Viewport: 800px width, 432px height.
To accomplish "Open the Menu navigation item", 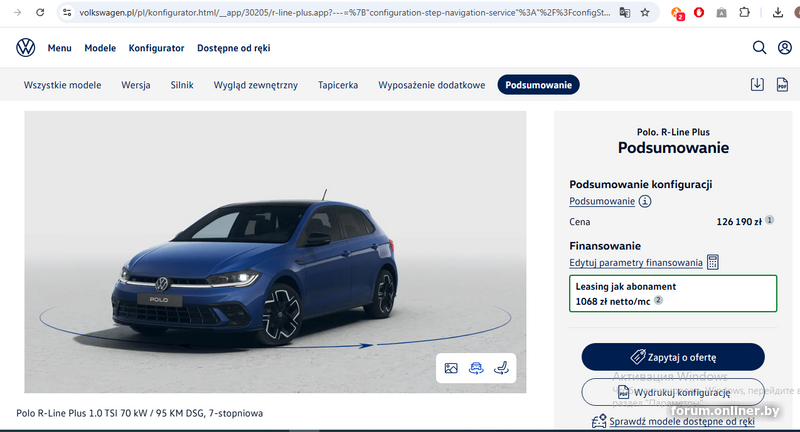I will point(60,48).
